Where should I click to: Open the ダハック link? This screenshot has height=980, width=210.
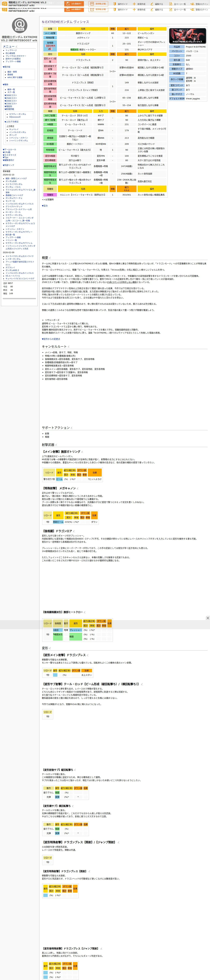[13, 135]
